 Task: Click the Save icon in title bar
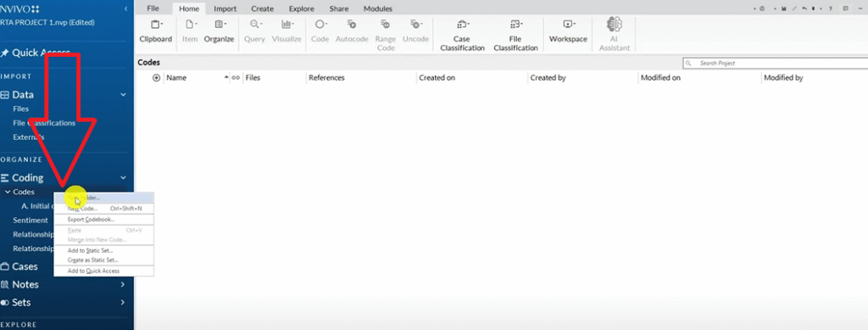(784, 8)
